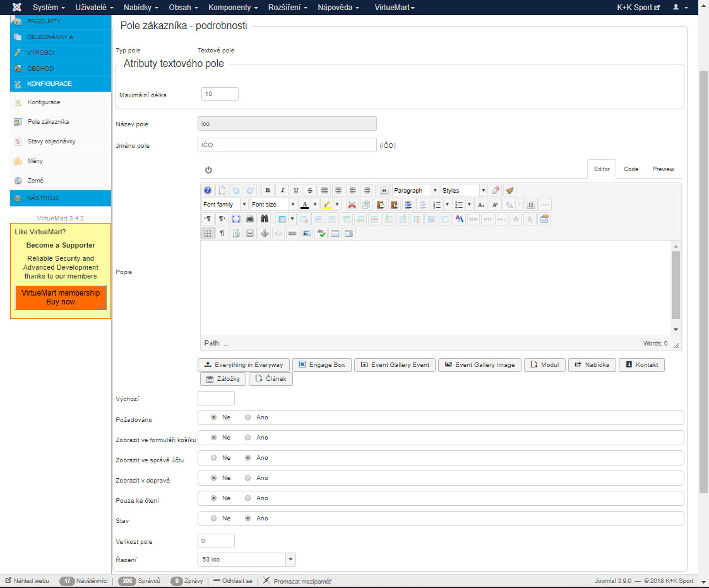Expand the Řazení dropdown
The width and height of the screenshot is (709, 588).
click(x=290, y=560)
